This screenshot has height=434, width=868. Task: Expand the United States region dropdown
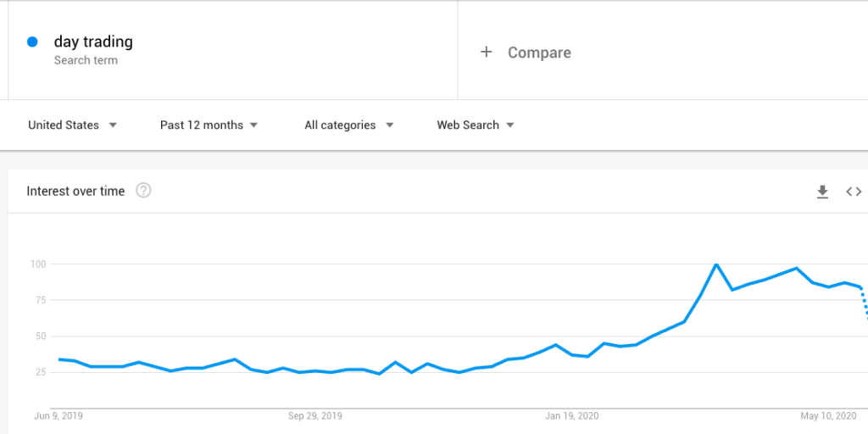click(73, 125)
